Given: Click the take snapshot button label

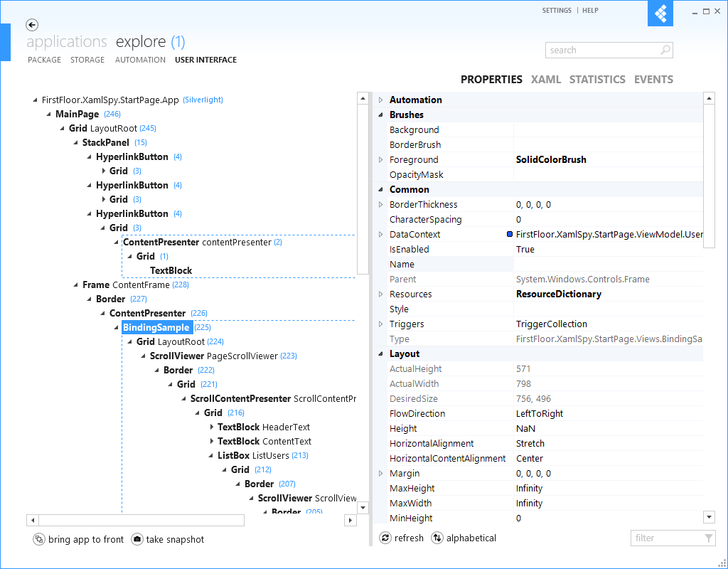Looking at the screenshot, I should click(x=175, y=539).
